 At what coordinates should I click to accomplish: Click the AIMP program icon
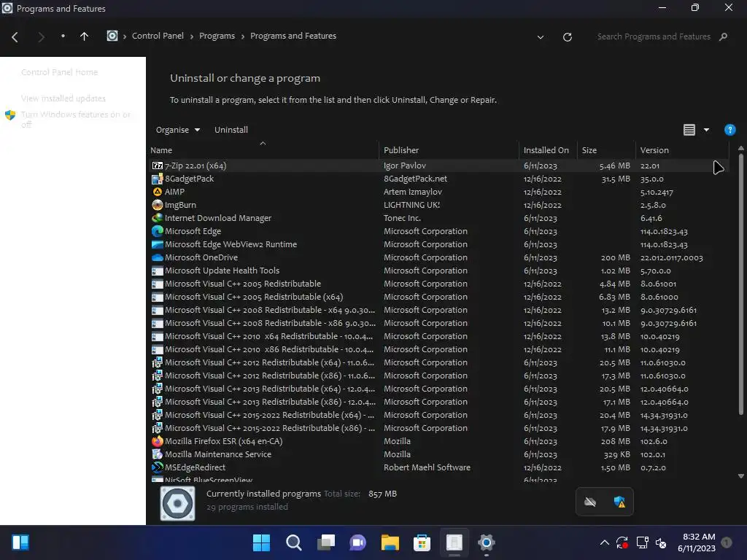point(158,192)
